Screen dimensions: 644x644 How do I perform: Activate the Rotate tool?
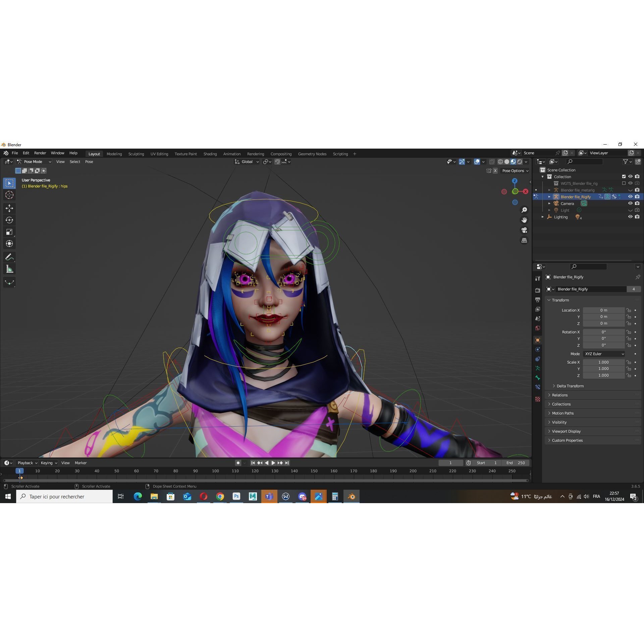[9, 220]
